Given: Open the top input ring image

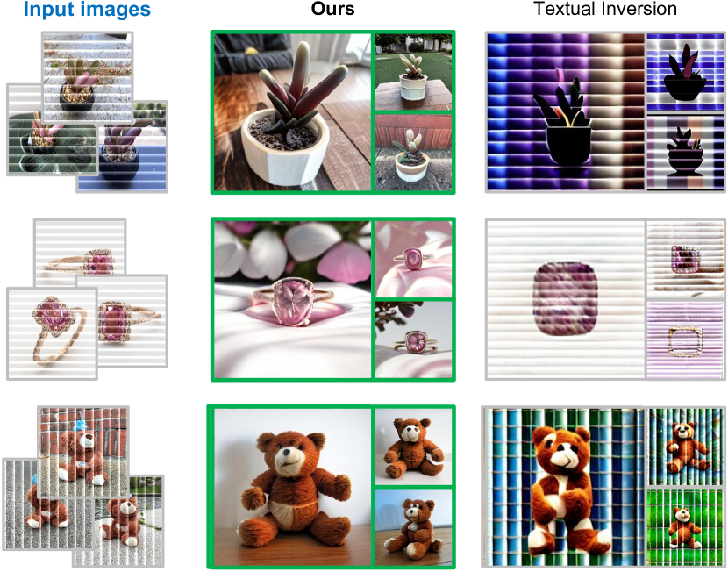Looking at the screenshot, I should pos(80,251).
